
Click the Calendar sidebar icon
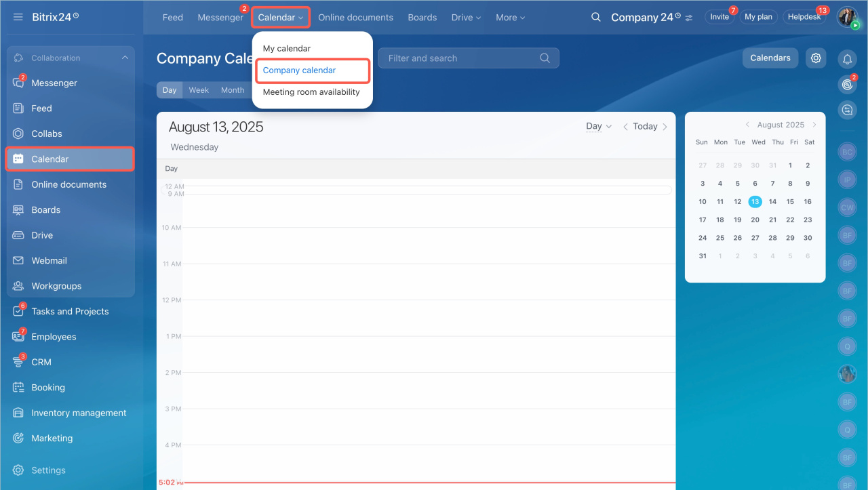[18, 159]
